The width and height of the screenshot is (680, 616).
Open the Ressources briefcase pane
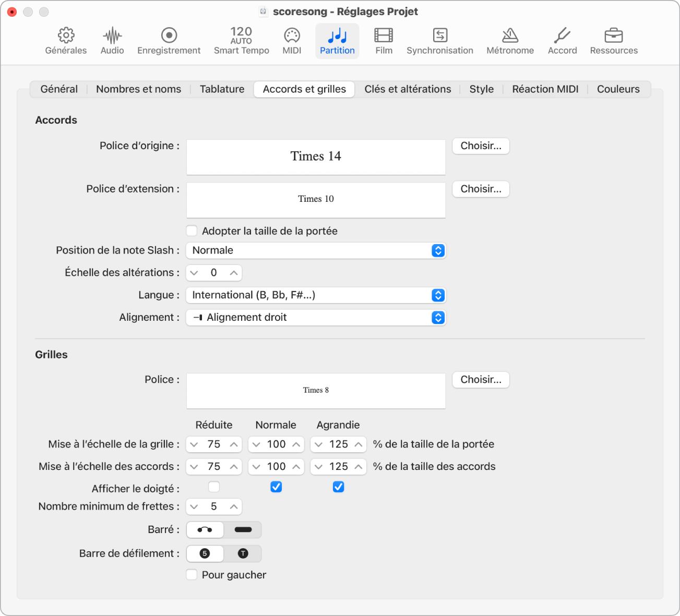tap(614, 41)
